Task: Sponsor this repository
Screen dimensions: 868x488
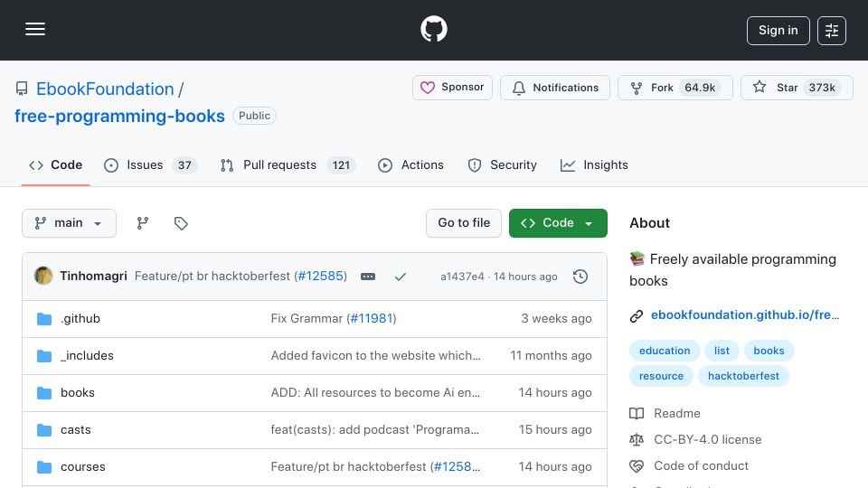Action: [x=452, y=88]
